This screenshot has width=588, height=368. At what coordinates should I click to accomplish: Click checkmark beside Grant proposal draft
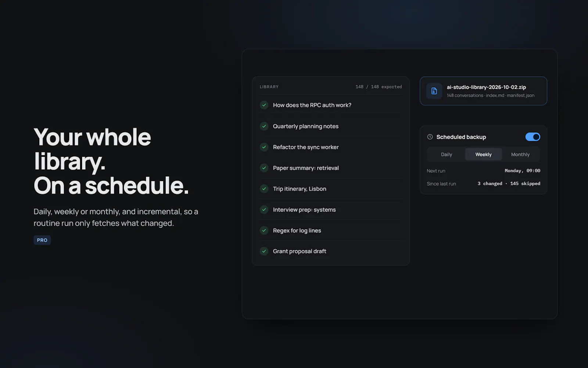click(264, 251)
